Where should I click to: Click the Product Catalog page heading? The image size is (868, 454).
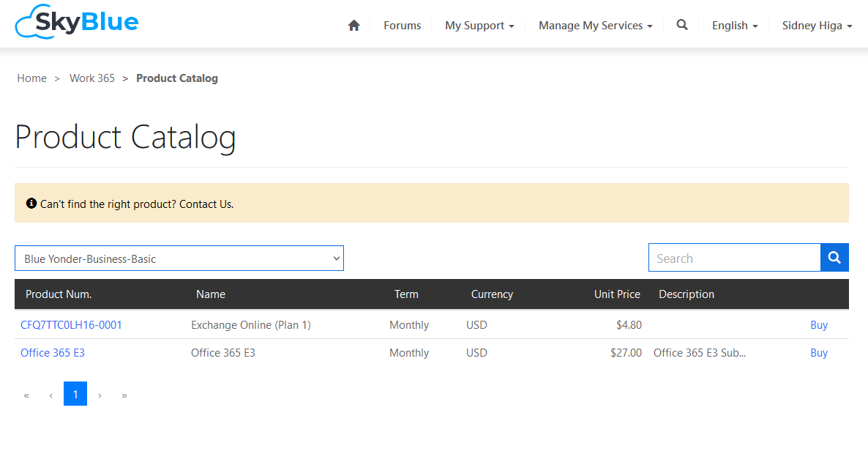[125, 137]
